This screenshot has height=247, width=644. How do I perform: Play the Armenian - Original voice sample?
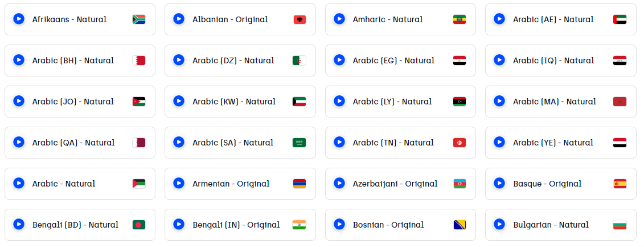[x=179, y=184]
